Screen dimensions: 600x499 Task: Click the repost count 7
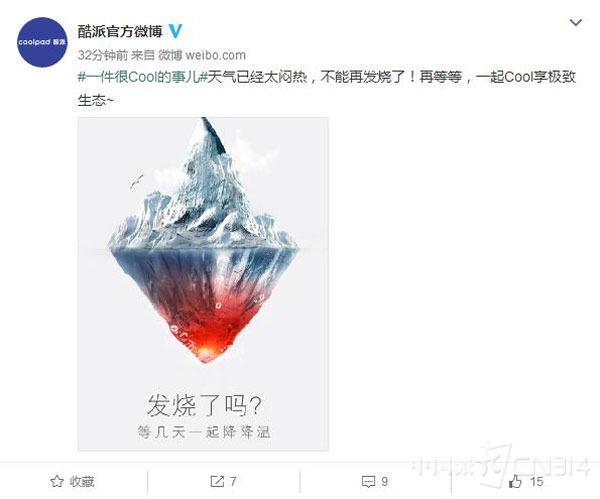pyautogui.click(x=233, y=481)
